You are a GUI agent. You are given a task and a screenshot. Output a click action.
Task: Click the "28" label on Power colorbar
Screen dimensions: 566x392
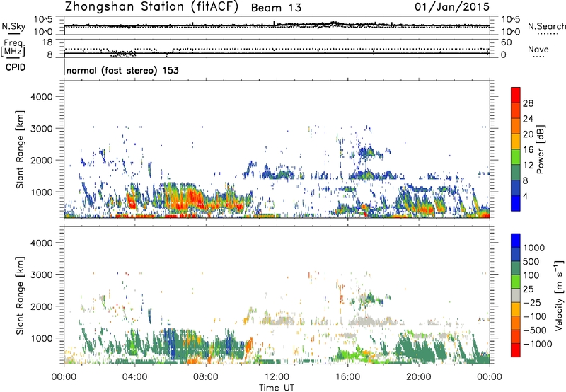[528, 103]
